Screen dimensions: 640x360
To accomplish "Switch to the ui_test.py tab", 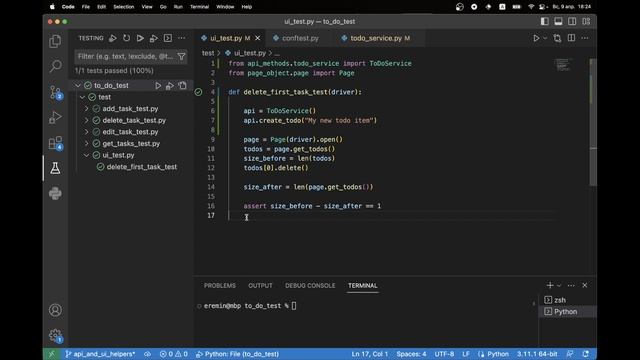I will tap(226, 38).
